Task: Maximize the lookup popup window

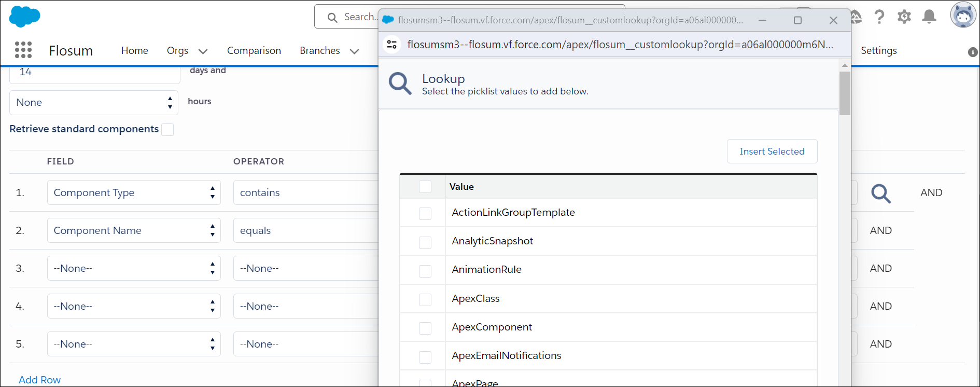Action: pos(797,20)
